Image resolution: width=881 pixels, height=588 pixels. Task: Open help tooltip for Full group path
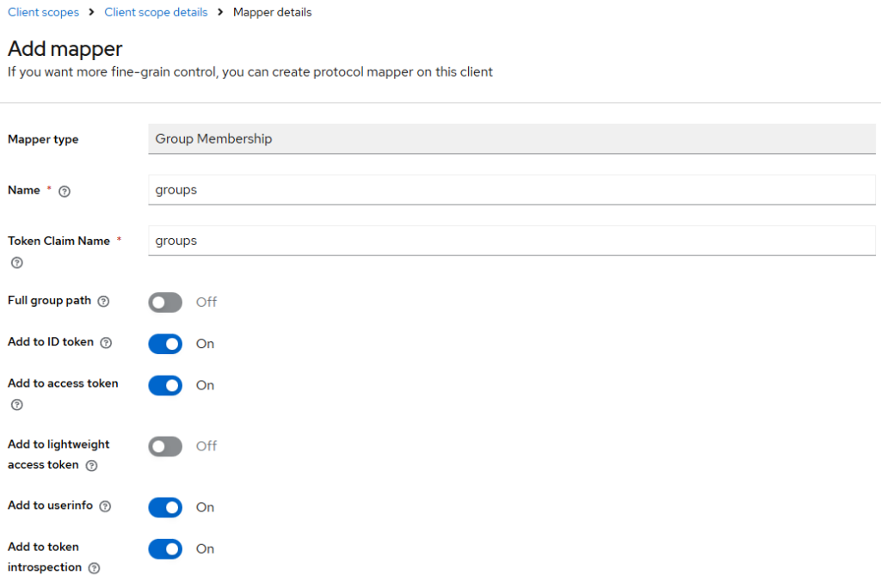[x=104, y=302]
